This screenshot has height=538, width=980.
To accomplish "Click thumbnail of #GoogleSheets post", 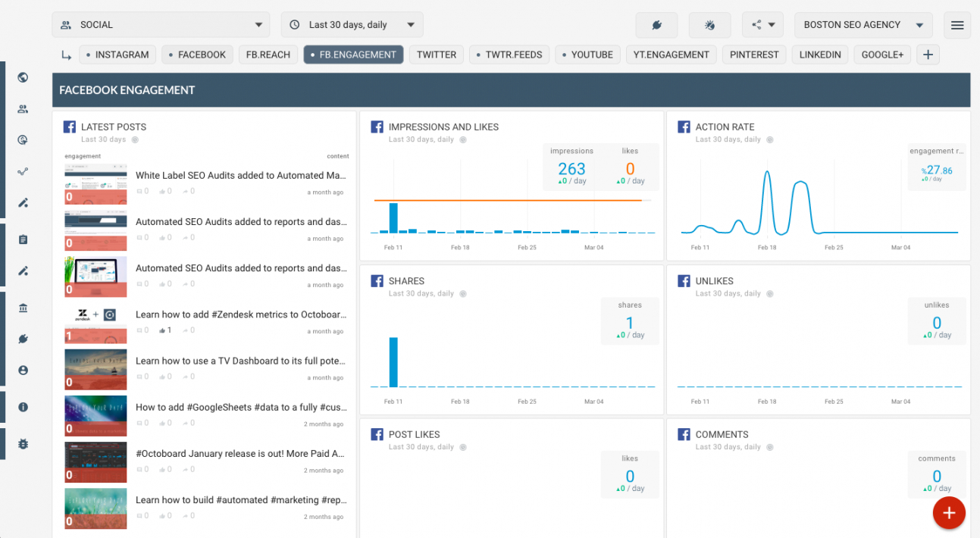I will pos(95,416).
